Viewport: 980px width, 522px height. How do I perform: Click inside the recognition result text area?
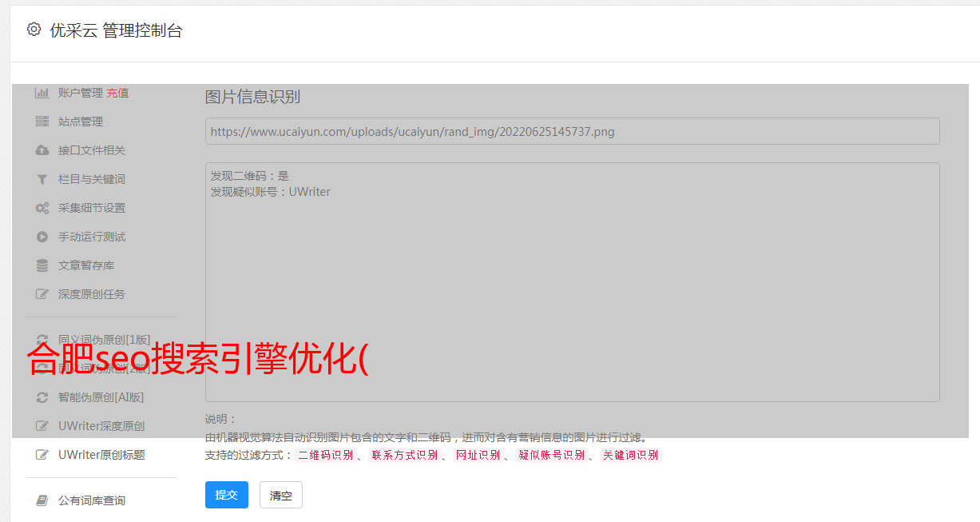click(x=572, y=282)
